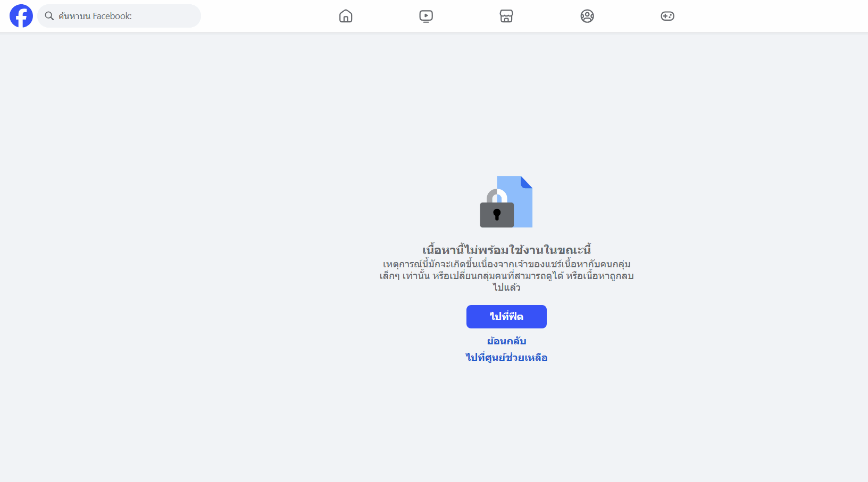Image resolution: width=868 pixels, height=482 pixels.
Task: Open the Home tab icon
Action: 346,16
